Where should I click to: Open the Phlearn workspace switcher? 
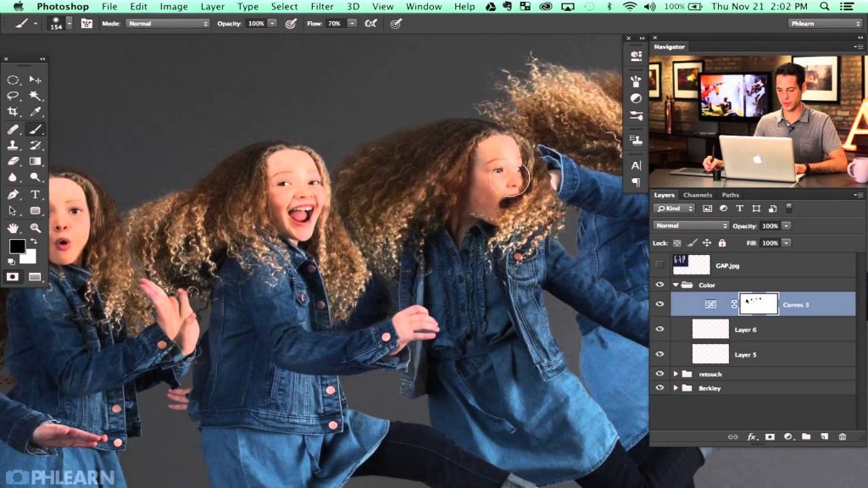click(x=823, y=24)
